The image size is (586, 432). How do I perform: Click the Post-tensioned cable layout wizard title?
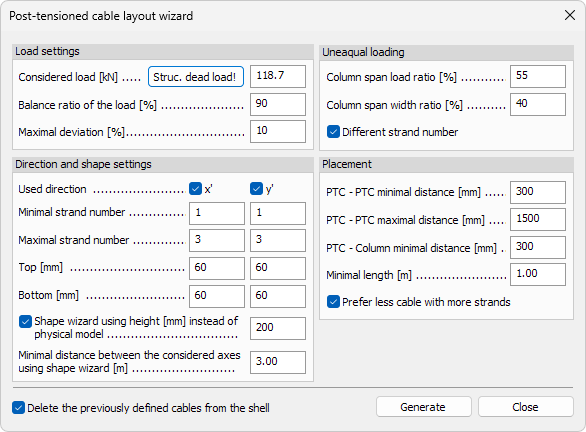pos(101,16)
